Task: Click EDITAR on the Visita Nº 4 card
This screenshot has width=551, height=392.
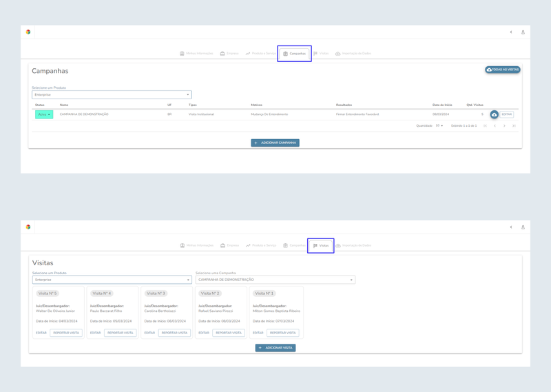Action: tap(95, 333)
